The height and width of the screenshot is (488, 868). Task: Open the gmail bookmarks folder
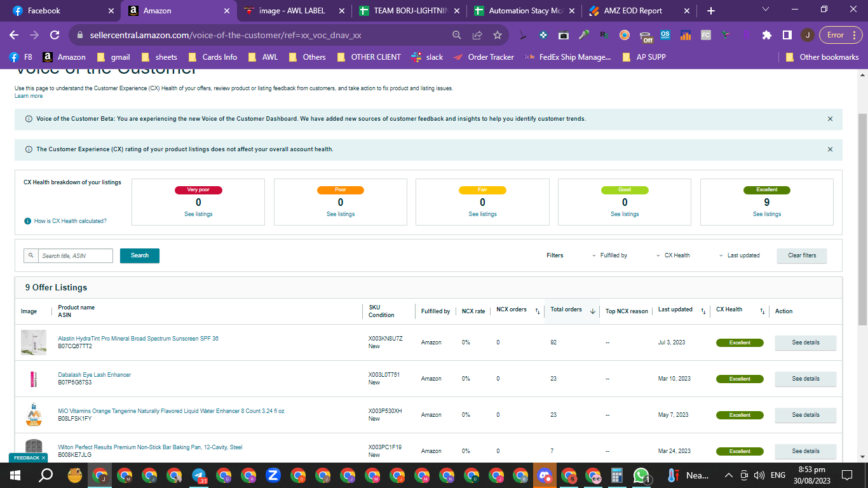[x=112, y=57]
